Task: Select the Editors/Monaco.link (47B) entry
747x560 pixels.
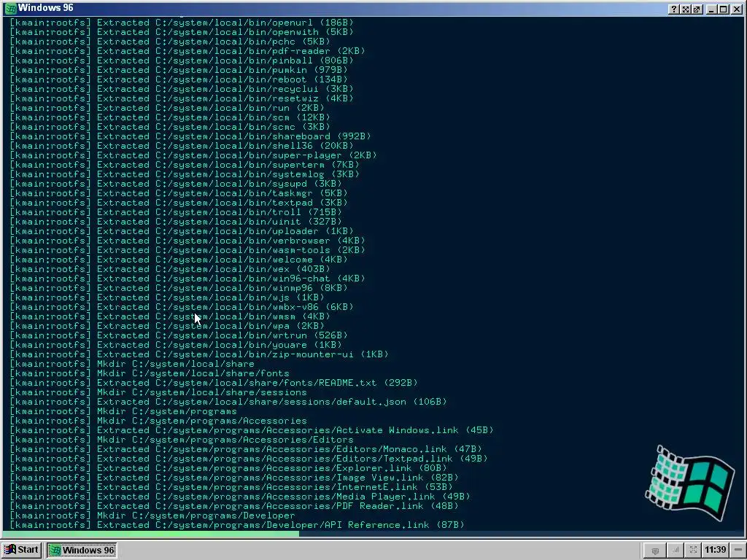Action: tap(246, 449)
